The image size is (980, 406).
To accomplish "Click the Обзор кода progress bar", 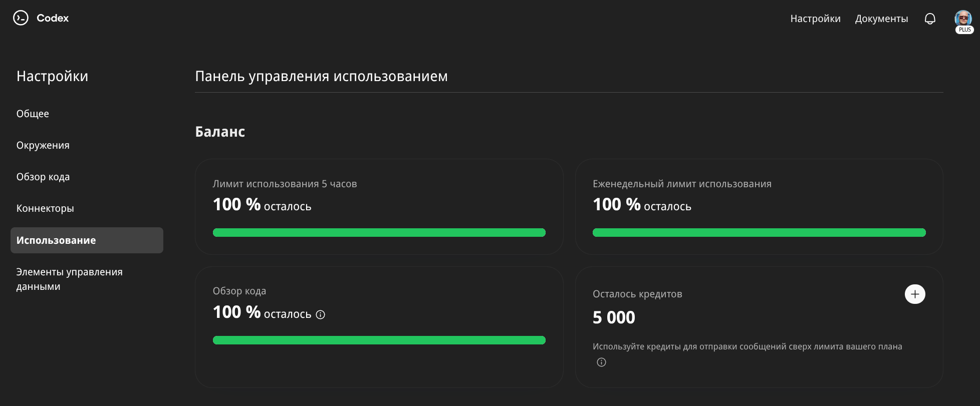I will coord(379,340).
